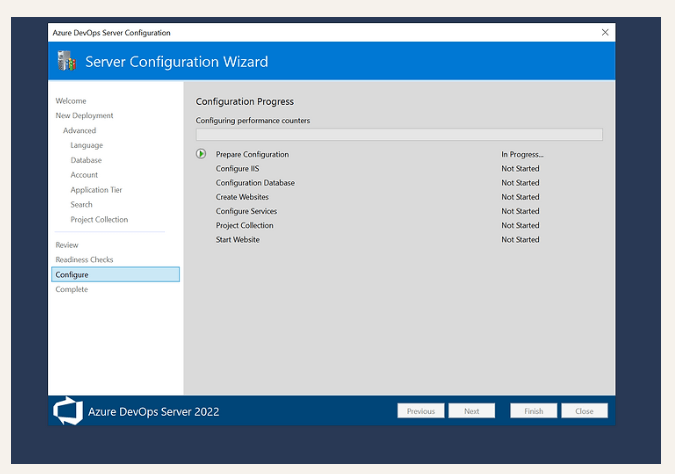Click the Finish button
The width and height of the screenshot is (675, 474).
point(533,411)
